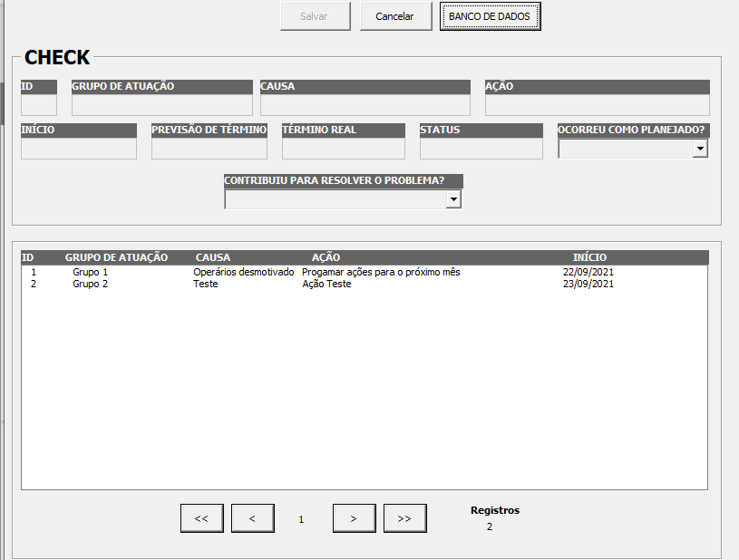Open CONTRIBUIU PARA RESOLVER O PROBLEMA dropdown arrow
Image resolution: width=739 pixels, height=560 pixels.
(453, 199)
